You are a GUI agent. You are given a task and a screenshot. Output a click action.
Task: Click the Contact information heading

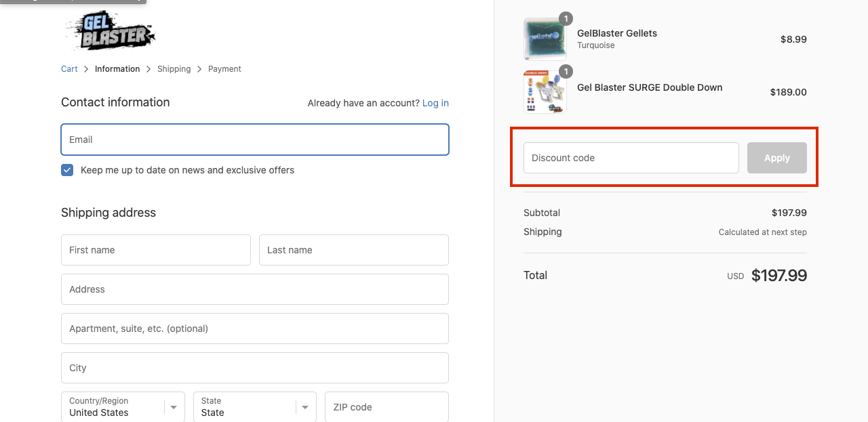click(x=115, y=102)
